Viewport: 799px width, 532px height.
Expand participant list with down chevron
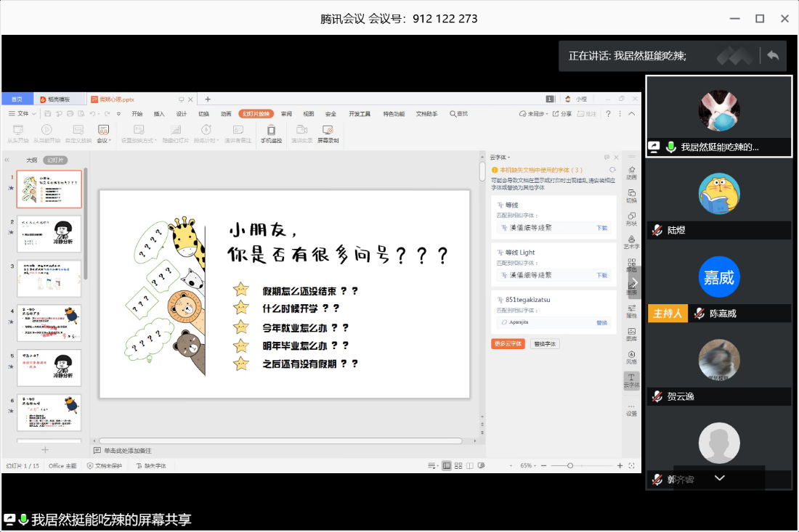[719, 478]
